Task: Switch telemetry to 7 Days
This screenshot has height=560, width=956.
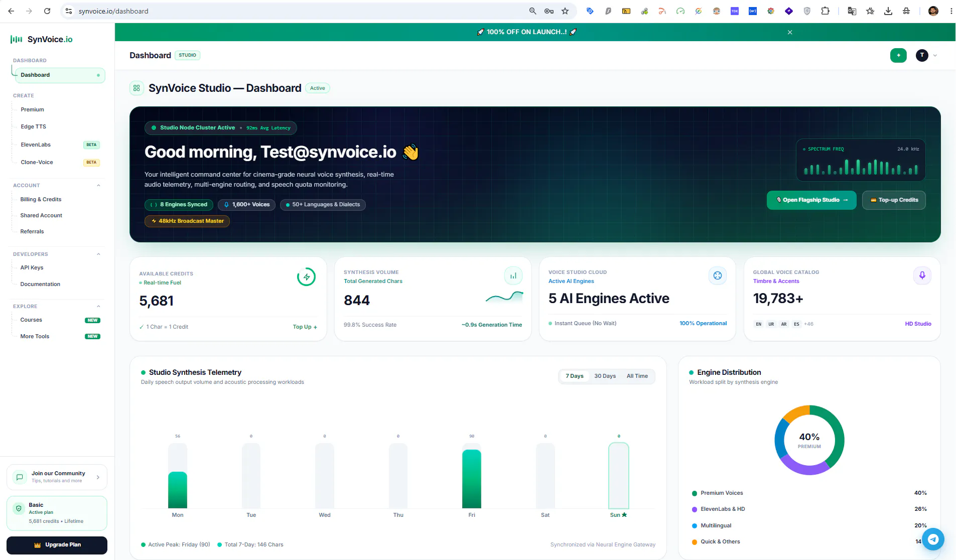Action: pyautogui.click(x=575, y=376)
